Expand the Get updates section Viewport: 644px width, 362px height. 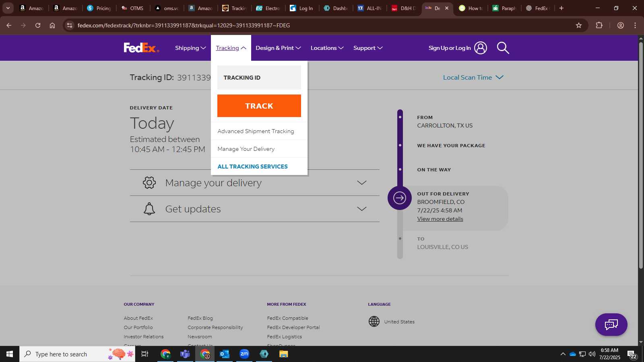tap(254, 209)
